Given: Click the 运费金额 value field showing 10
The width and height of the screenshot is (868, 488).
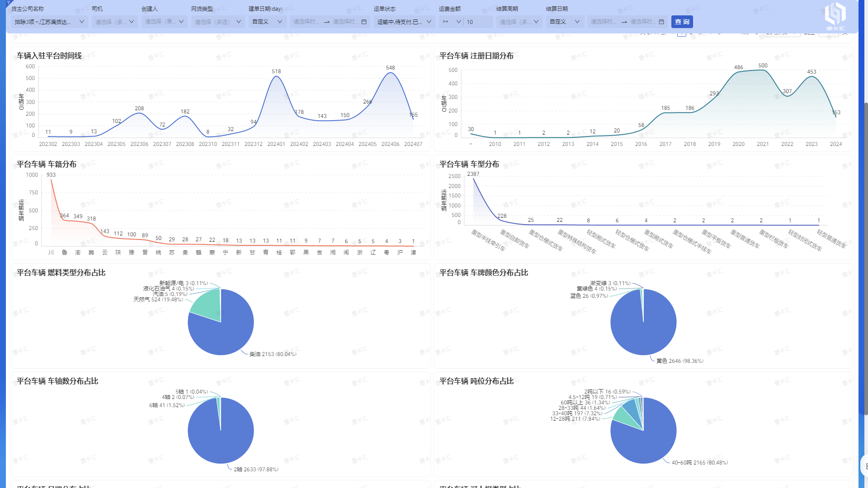Looking at the screenshot, I should [x=478, y=22].
